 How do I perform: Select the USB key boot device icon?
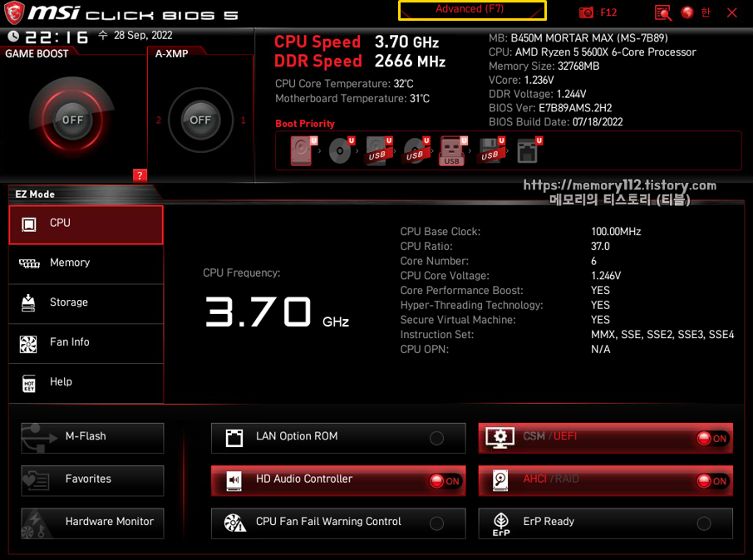[453, 151]
